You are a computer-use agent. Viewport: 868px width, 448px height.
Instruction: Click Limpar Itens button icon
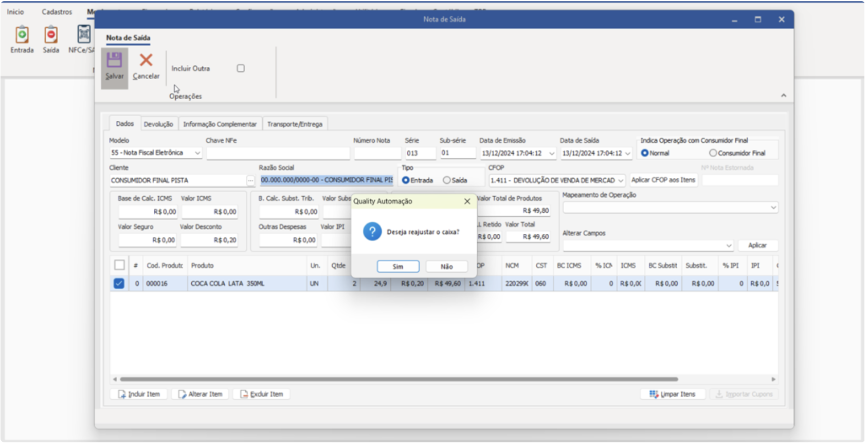(654, 394)
